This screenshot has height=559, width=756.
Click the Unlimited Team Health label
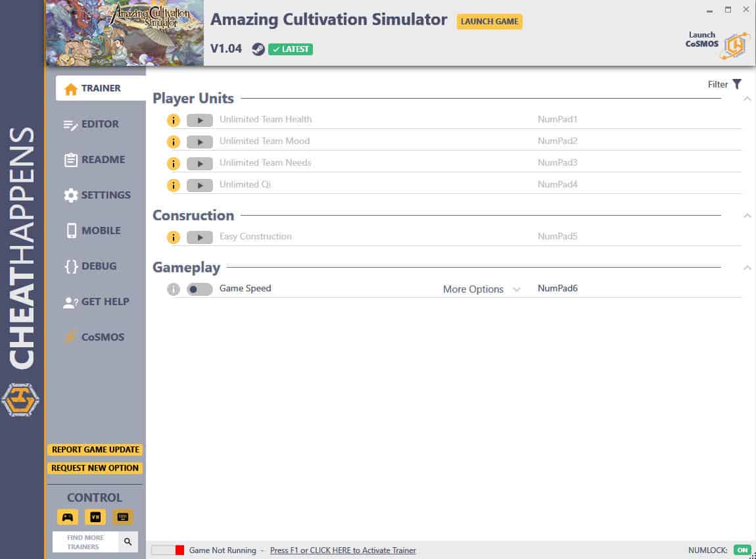pos(265,119)
